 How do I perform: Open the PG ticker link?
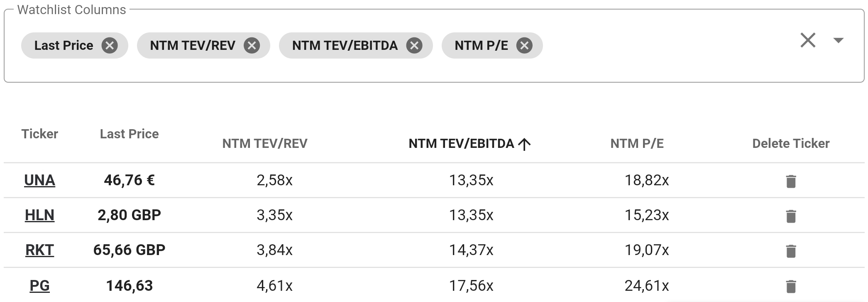pyautogui.click(x=39, y=285)
